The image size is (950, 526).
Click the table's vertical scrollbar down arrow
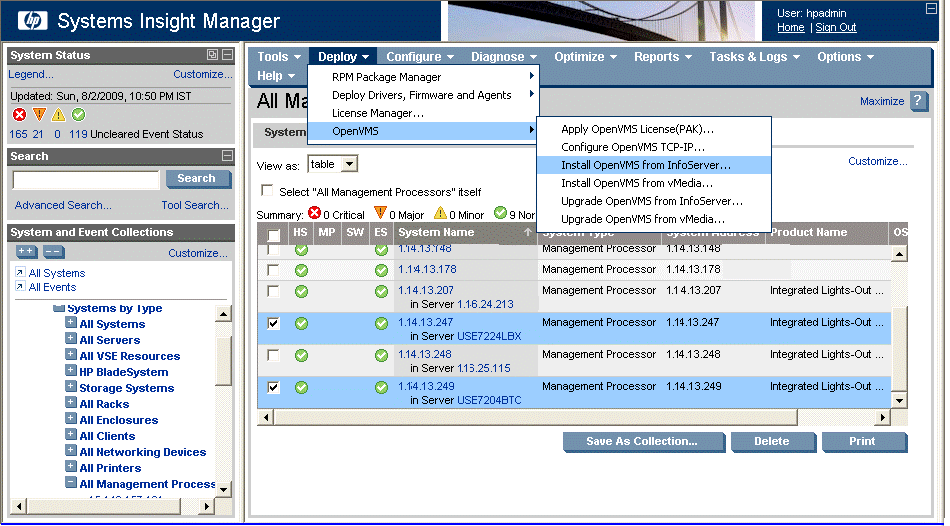point(899,400)
